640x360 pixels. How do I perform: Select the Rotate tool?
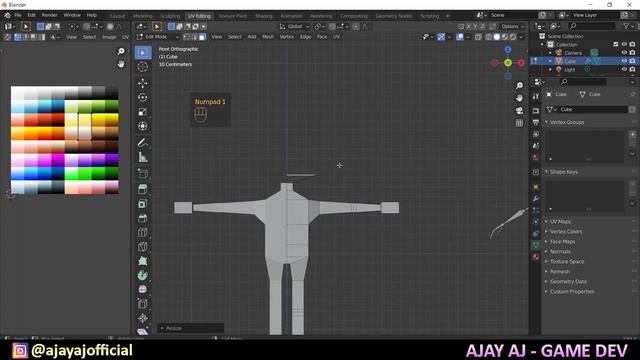point(143,98)
